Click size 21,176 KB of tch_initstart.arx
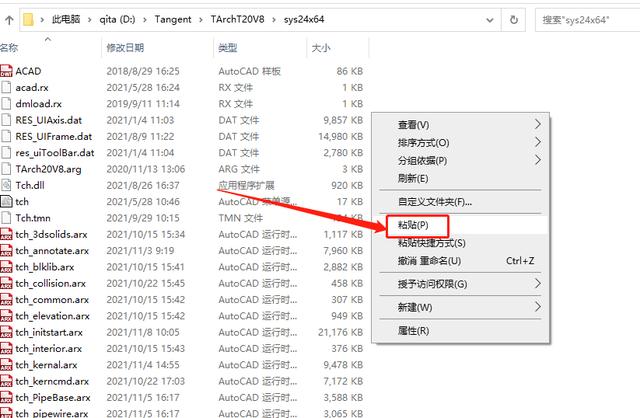This screenshot has height=418, width=640. click(x=340, y=332)
